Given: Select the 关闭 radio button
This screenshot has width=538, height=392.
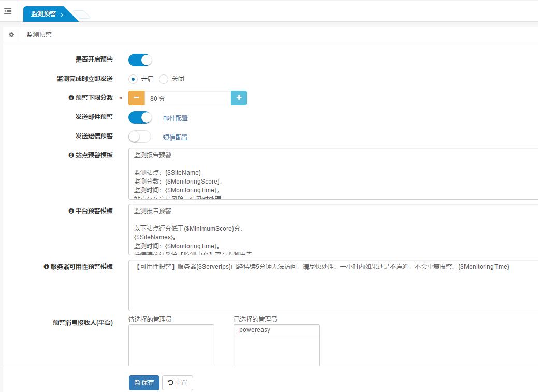Looking at the screenshot, I should coord(164,79).
